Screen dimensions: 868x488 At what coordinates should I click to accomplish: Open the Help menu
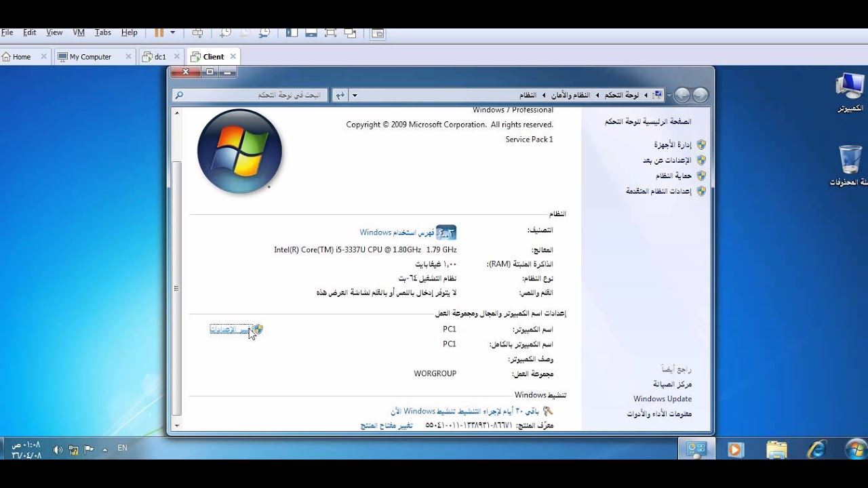(x=130, y=33)
